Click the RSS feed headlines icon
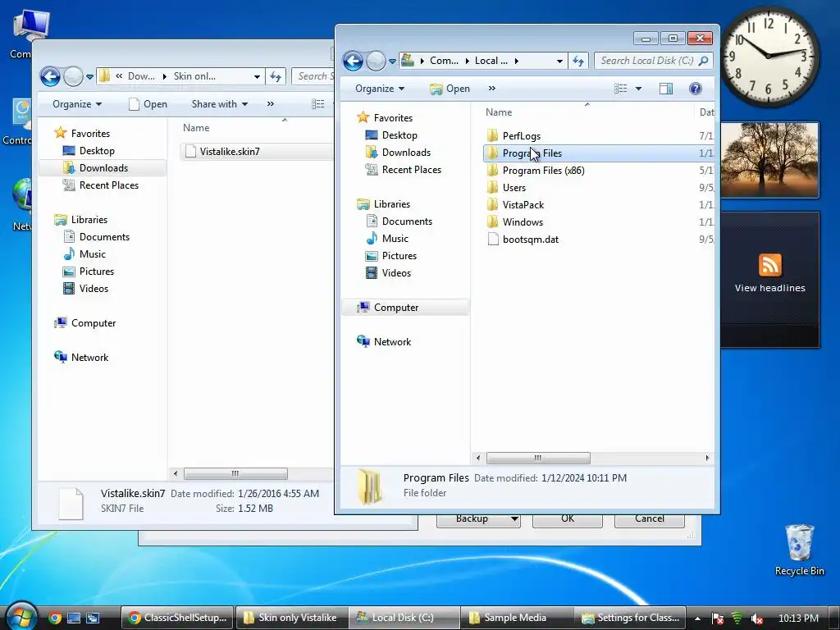This screenshot has width=840, height=630. (x=769, y=265)
